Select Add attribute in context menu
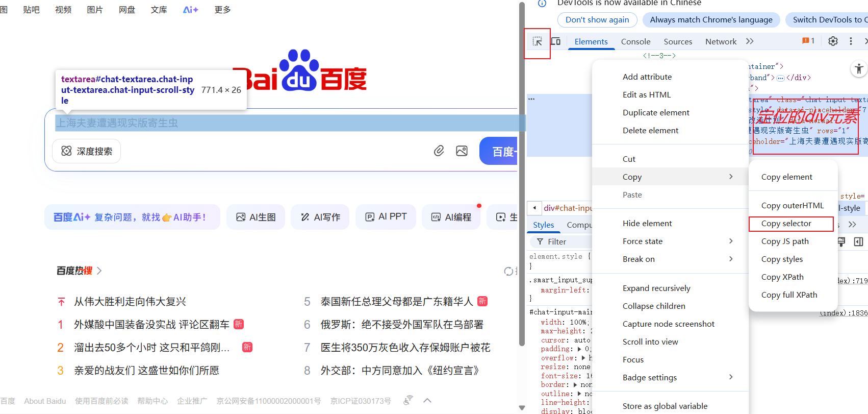868x414 pixels. [670, 77]
